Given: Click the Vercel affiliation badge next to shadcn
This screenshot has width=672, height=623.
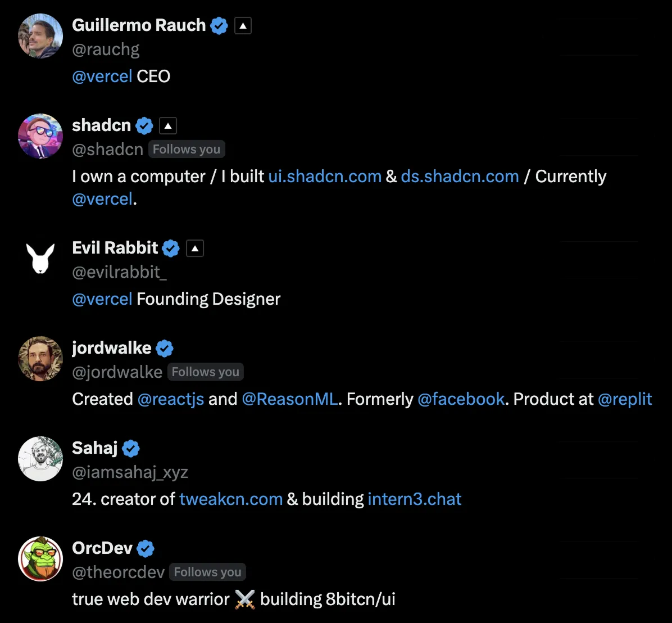Looking at the screenshot, I should (168, 126).
